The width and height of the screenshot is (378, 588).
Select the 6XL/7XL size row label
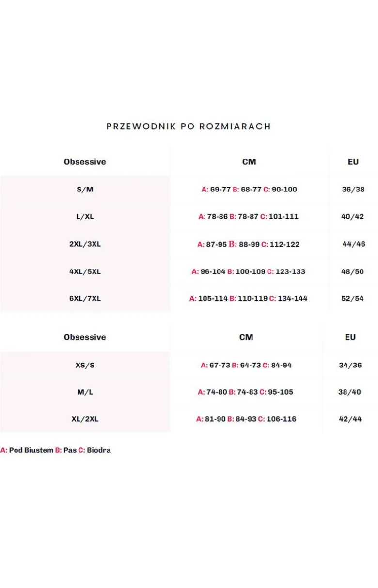[x=85, y=299]
